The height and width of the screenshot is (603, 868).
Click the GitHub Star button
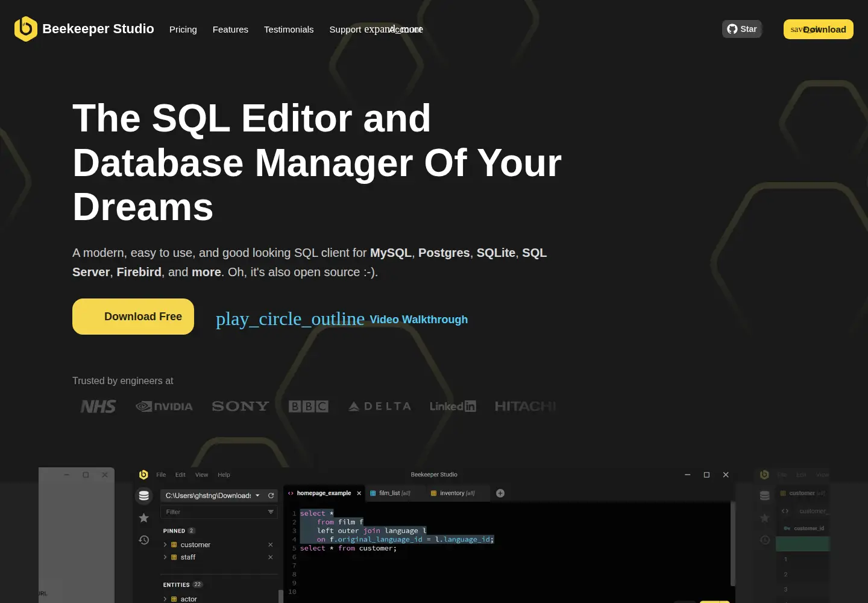point(742,29)
